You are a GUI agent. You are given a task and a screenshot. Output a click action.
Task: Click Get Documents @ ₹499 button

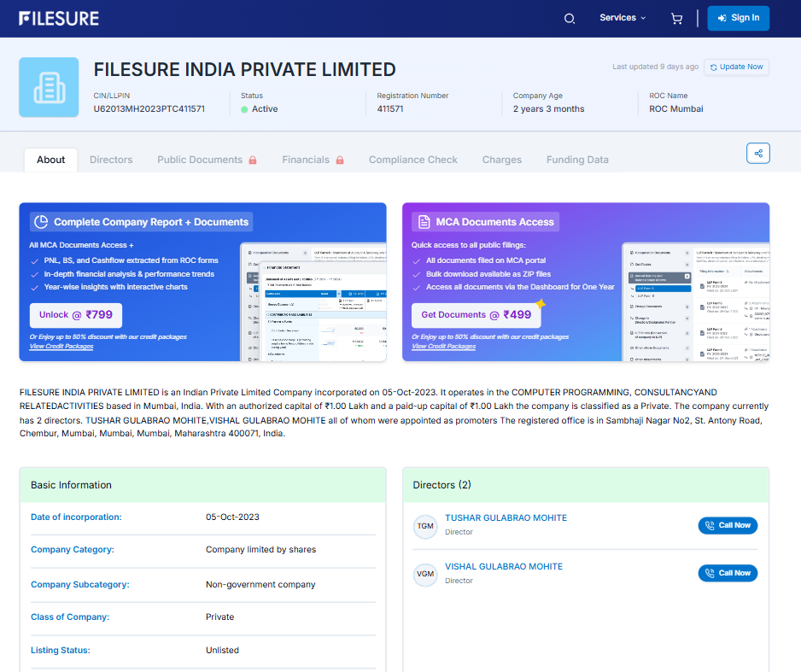pos(476,315)
